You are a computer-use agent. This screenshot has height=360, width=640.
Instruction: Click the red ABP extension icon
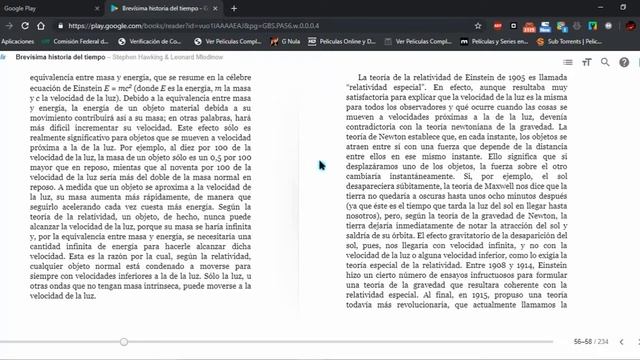498,26
